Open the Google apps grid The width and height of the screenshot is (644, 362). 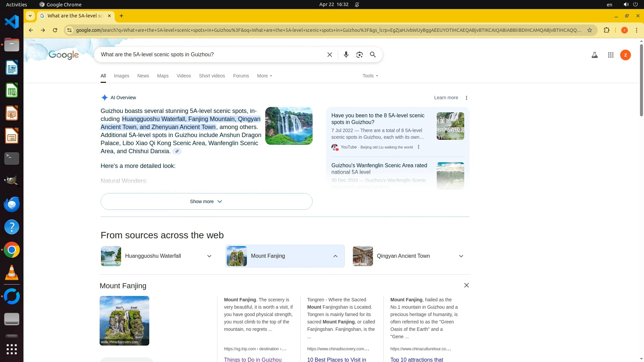point(610,55)
